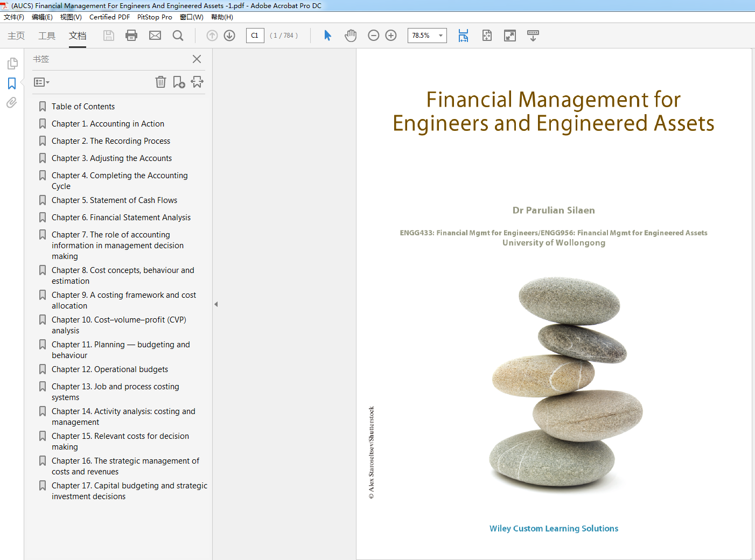Click the stacked stones cover image
755x560 pixels.
[565, 385]
